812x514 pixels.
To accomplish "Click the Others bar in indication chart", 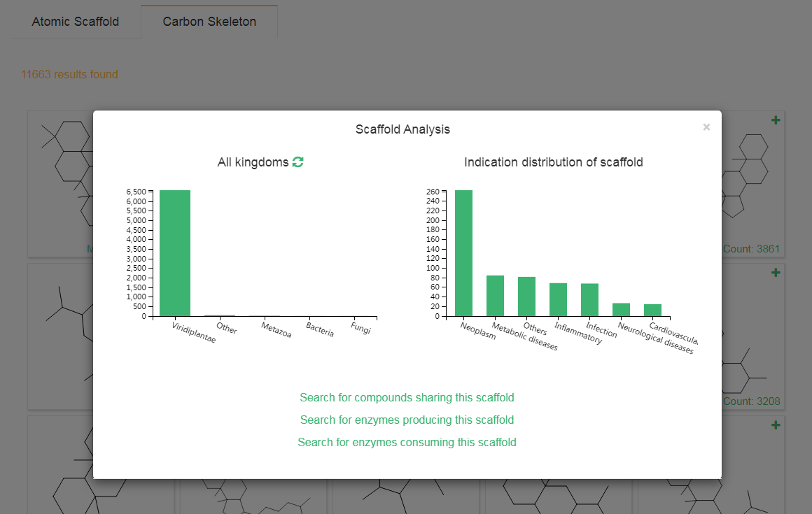I will coord(526,297).
